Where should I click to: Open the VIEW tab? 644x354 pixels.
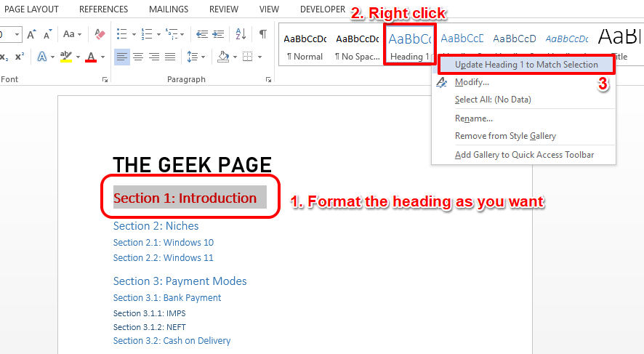coord(269,9)
